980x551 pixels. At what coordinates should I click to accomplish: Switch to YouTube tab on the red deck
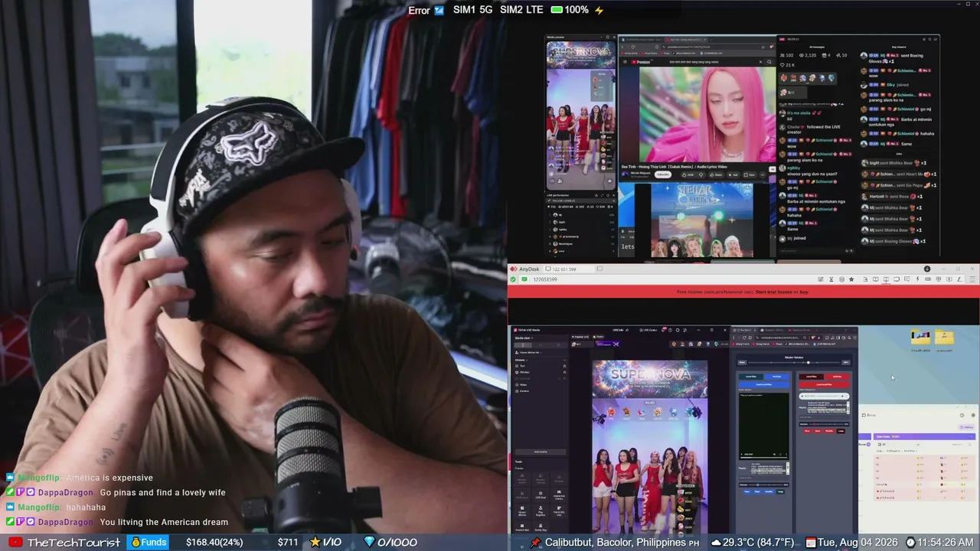(x=837, y=377)
